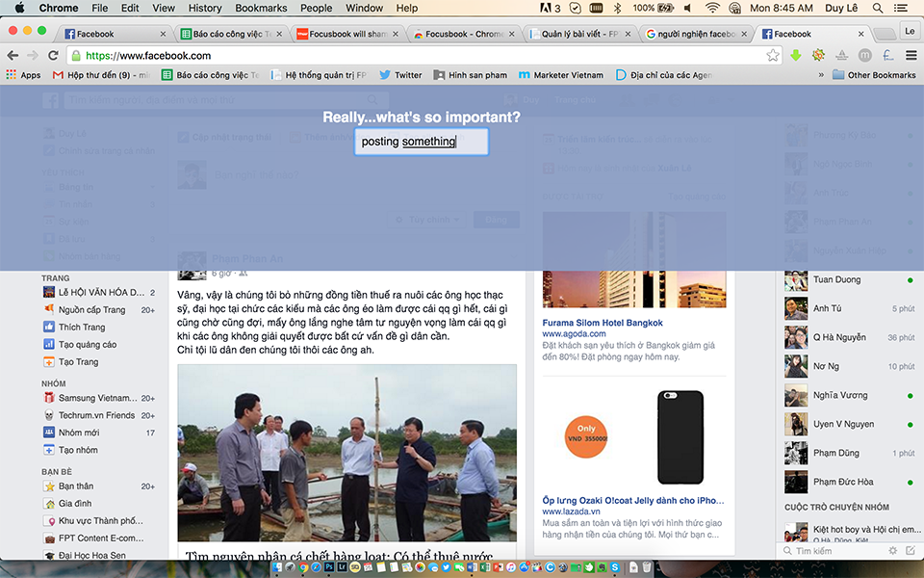This screenshot has height=578, width=924.
Task: Open the Twitter bookmark
Action: (x=400, y=75)
